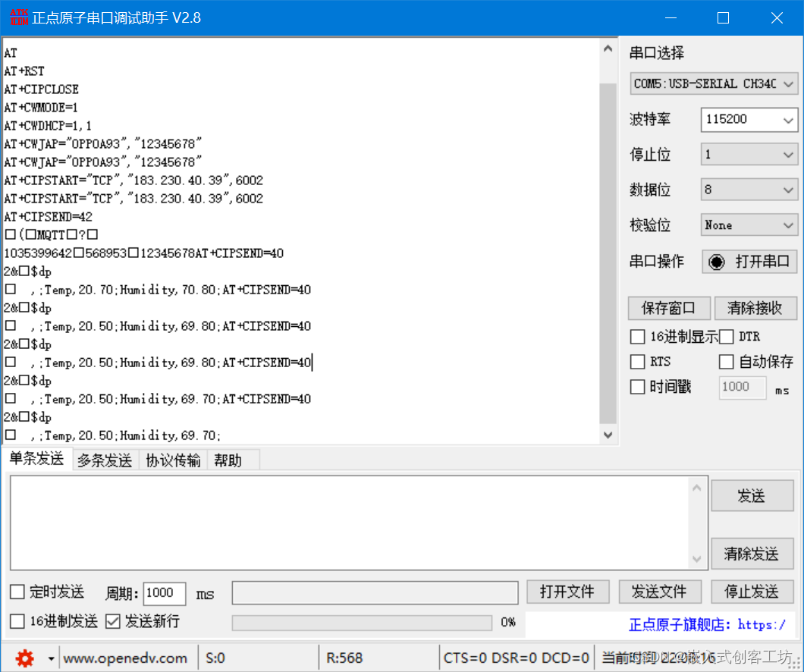The height and width of the screenshot is (672, 804).
Task: Click the receive area scrollbar down arrow
Action: click(608, 435)
